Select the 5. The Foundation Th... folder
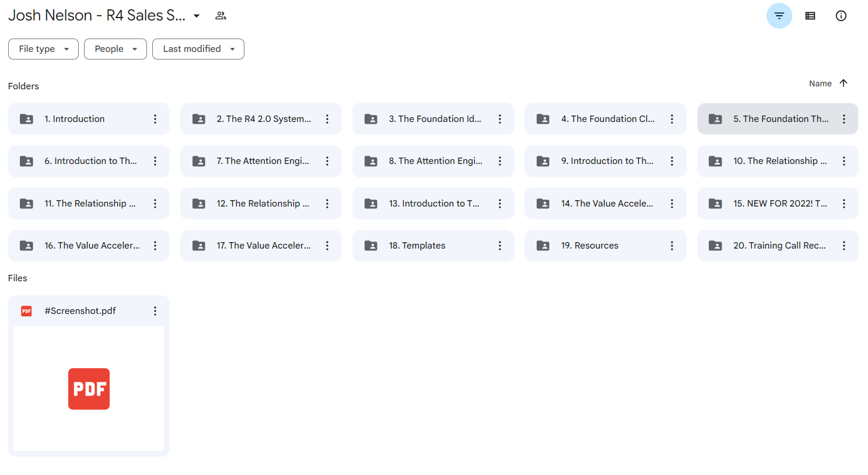This screenshot has width=868, height=475. (778, 119)
